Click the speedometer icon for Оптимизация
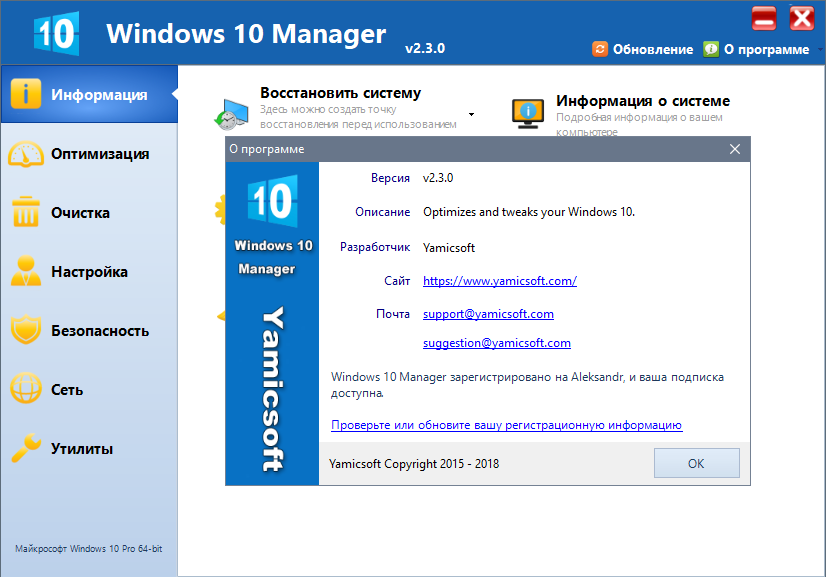 click(26, 154)
